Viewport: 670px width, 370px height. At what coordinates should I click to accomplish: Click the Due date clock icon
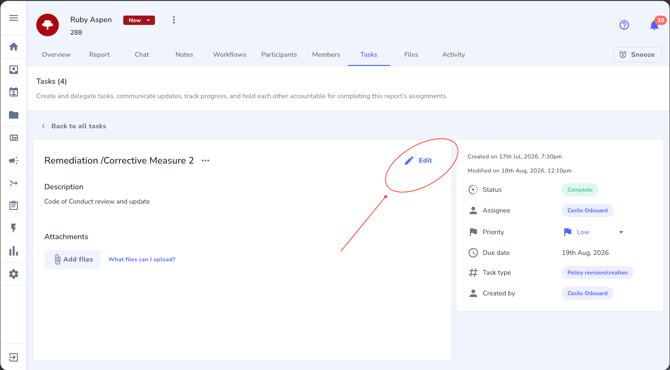point(473,253)
